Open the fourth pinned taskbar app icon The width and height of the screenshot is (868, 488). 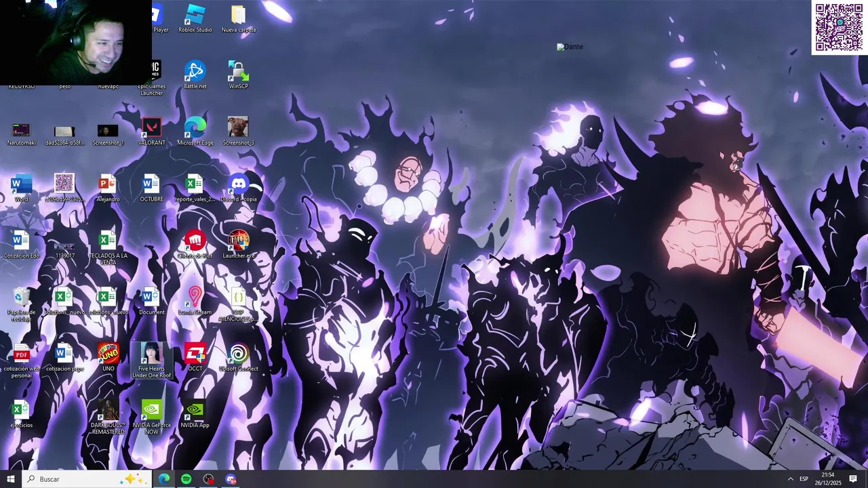pyautogui.click(x=231, y=479)
